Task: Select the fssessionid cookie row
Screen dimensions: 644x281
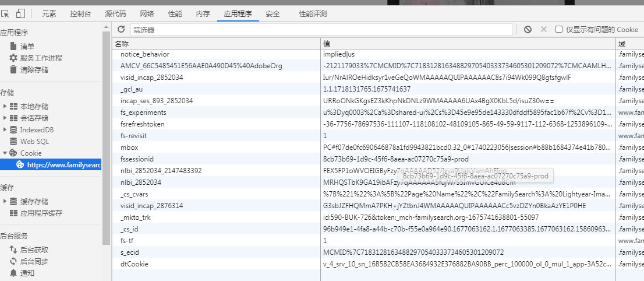Action: click(137, 159)
